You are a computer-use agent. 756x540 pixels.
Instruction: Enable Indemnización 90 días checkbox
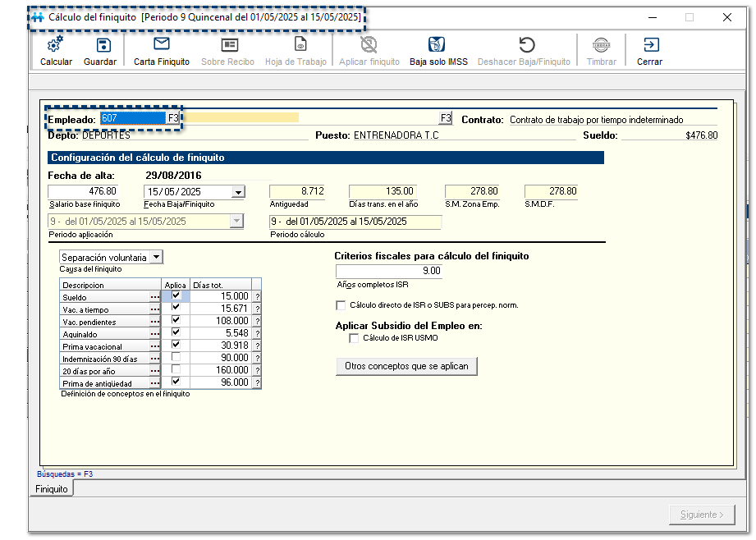click(176, 358)
